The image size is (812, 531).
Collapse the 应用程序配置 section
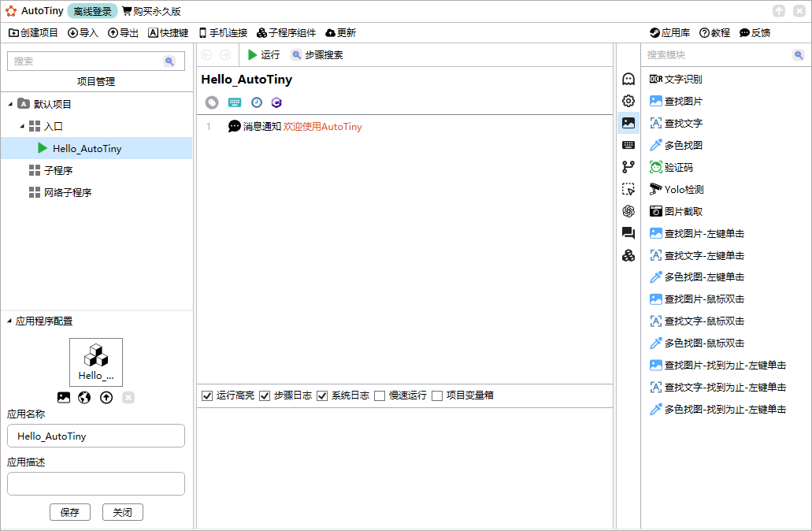pos(9,321)
